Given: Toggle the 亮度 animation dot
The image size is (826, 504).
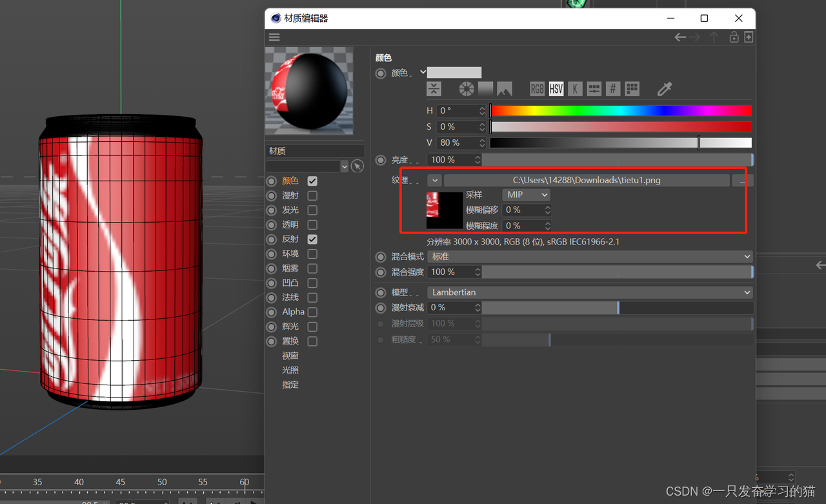Looking at the screenshot, I should (381, 160).
